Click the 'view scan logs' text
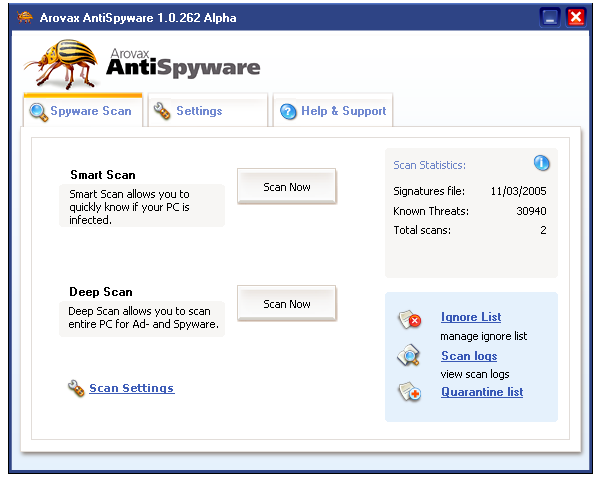Image resolution: width=599 pixels, height=478 pixels. coord(475,374)
